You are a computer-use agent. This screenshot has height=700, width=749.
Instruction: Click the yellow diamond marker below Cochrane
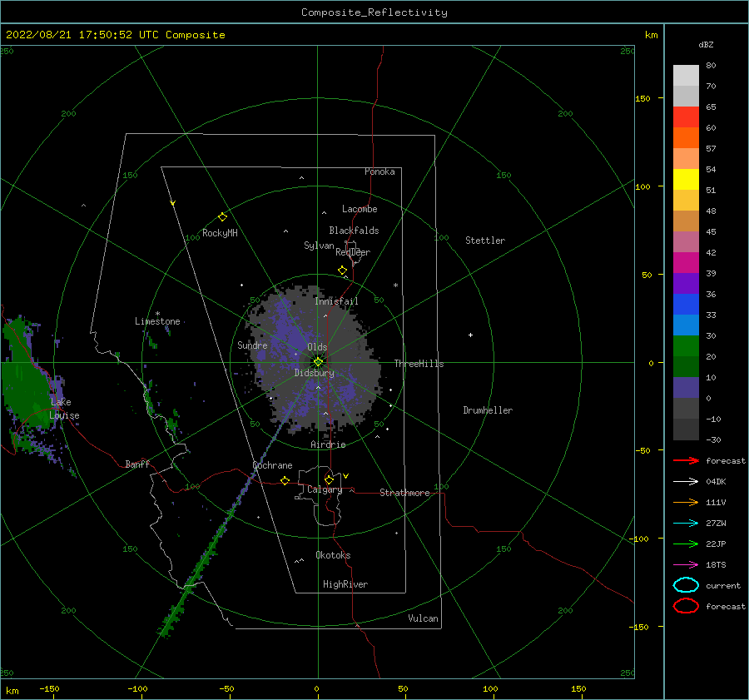coord(285,480)
